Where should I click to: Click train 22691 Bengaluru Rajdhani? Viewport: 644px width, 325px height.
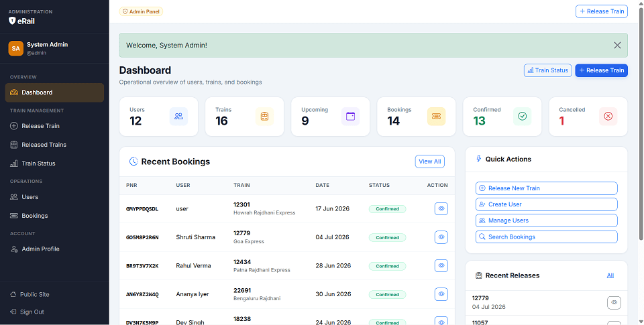click(257, 294)
